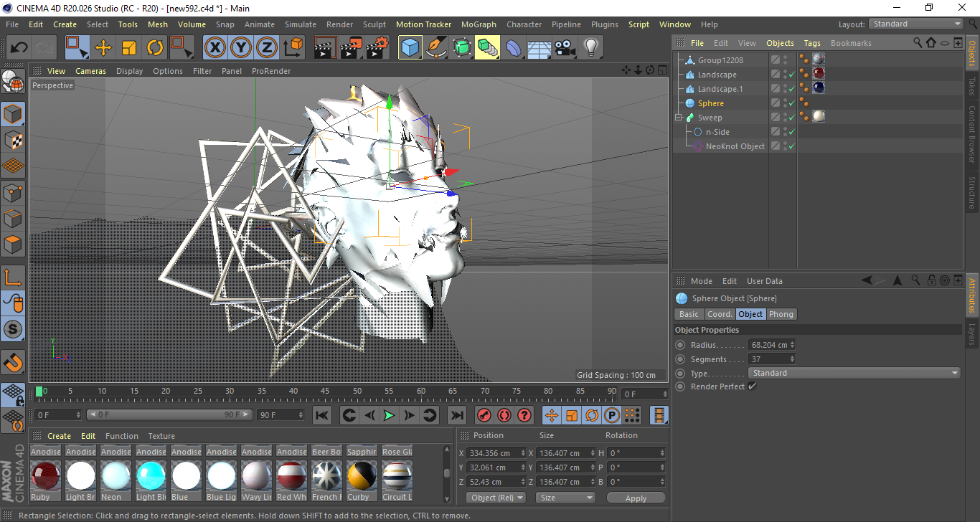Click the Floor environment icon

click(539, 48)
